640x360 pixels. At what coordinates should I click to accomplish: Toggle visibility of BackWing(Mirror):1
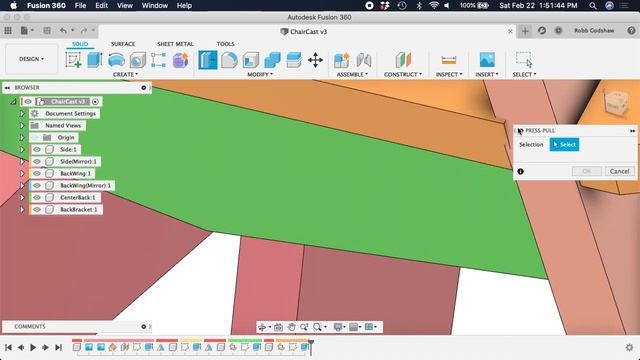click(x=37, y=186)
